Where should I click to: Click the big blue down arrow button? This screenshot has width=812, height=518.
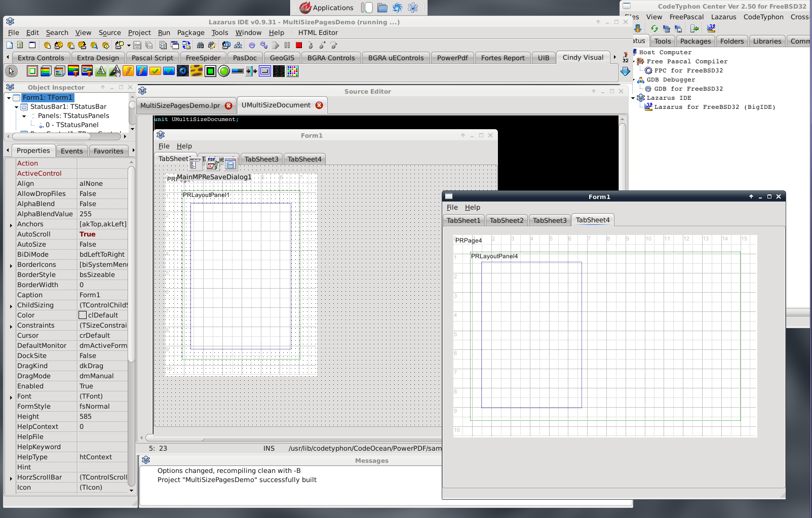coord(625,71)
